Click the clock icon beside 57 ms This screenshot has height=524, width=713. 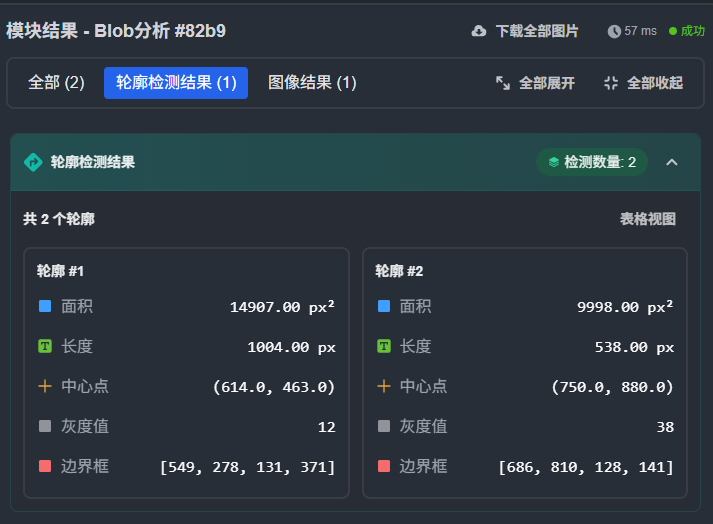(614, 31)
